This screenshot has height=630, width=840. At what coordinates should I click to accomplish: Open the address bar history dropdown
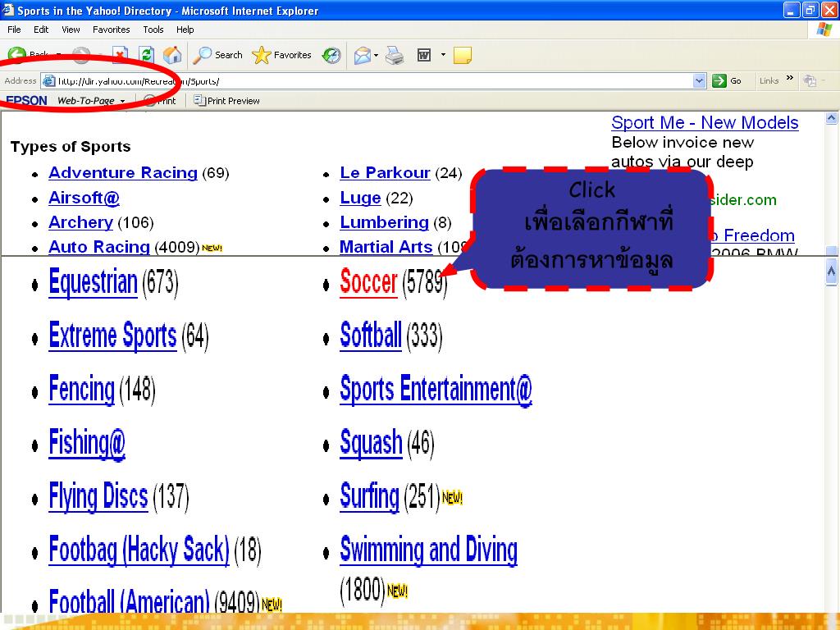(699, 81)
